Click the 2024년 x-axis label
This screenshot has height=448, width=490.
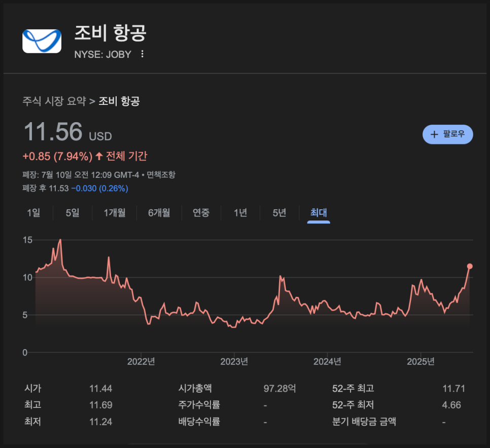tap(327, 361)
